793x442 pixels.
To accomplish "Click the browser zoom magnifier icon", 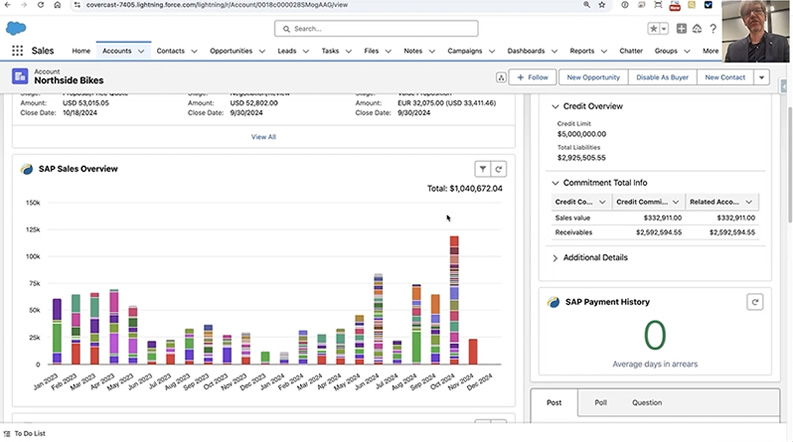I will (x=587, y=5).
